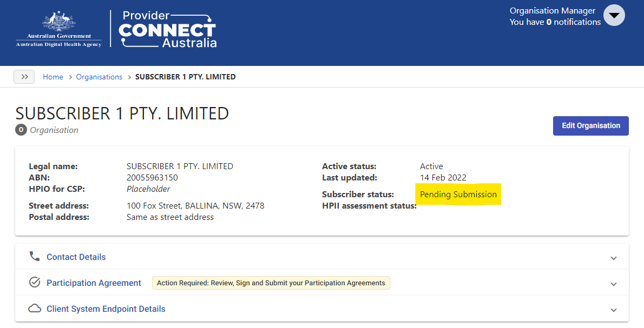
Task: Open the Contact Details section title
Action: pyautogui.click(x=76, y=257)
